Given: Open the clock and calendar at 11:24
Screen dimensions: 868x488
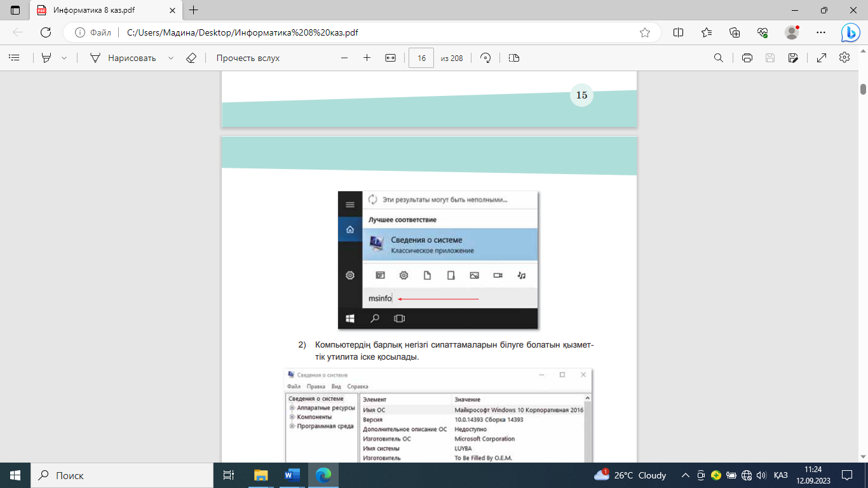Looking at the screenshot, I should click(x=813, y=475).
